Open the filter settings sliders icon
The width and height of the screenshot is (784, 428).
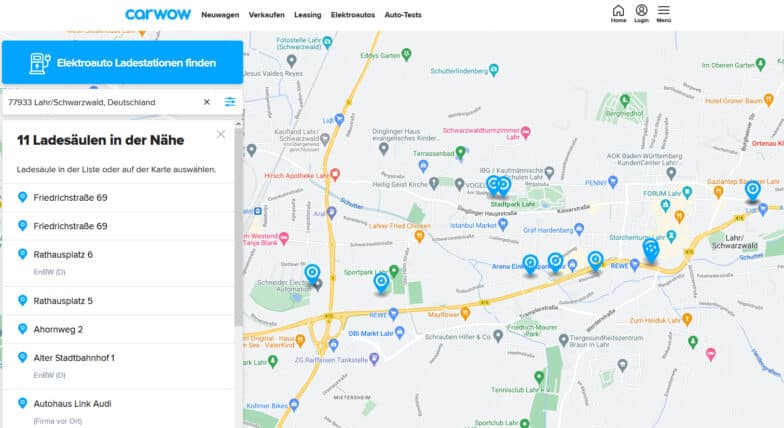230,102
